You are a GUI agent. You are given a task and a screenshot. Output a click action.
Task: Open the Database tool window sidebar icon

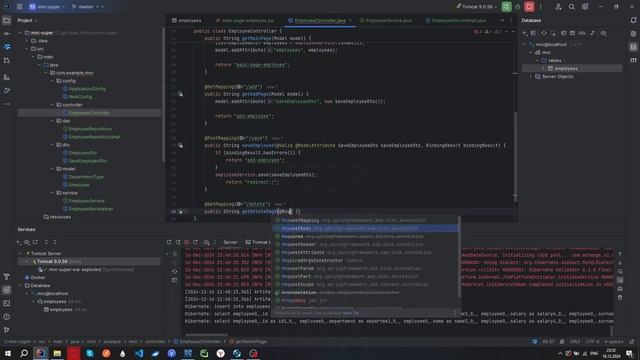pos(633,47)
